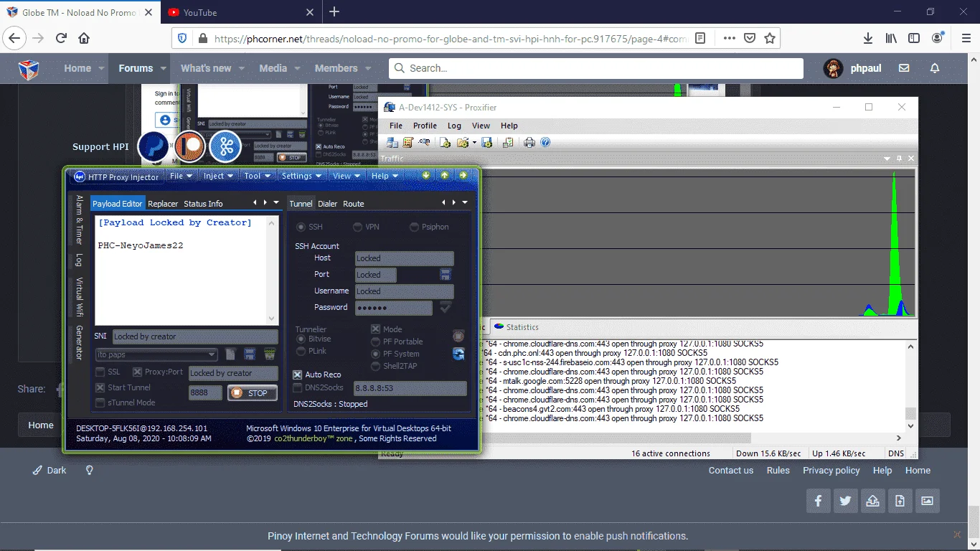This screenshot has width=980, height=551.
Task: Open the forum alerts bell icon
Action: [x=935, y=68]
